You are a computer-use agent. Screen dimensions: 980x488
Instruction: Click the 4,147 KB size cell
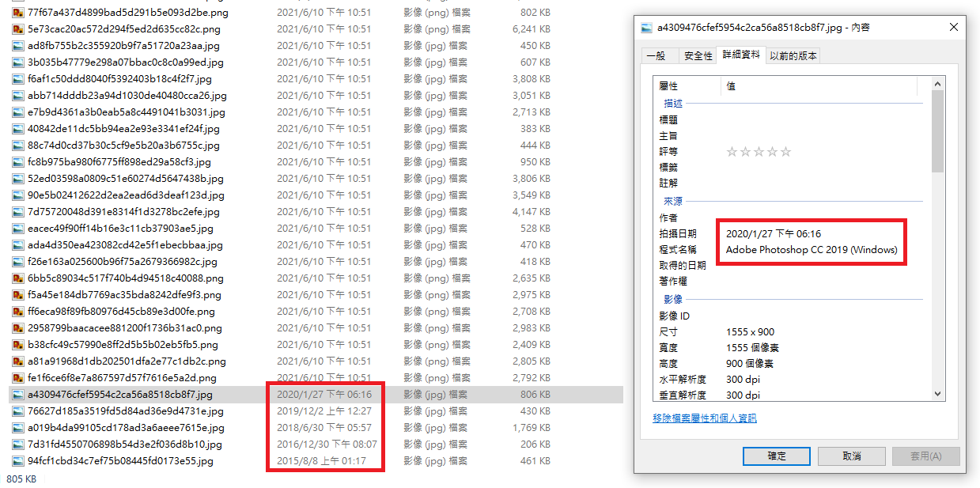532,212
